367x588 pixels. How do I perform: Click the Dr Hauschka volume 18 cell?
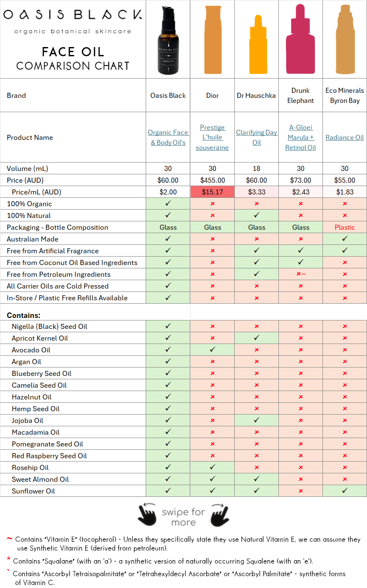[257, 168]
